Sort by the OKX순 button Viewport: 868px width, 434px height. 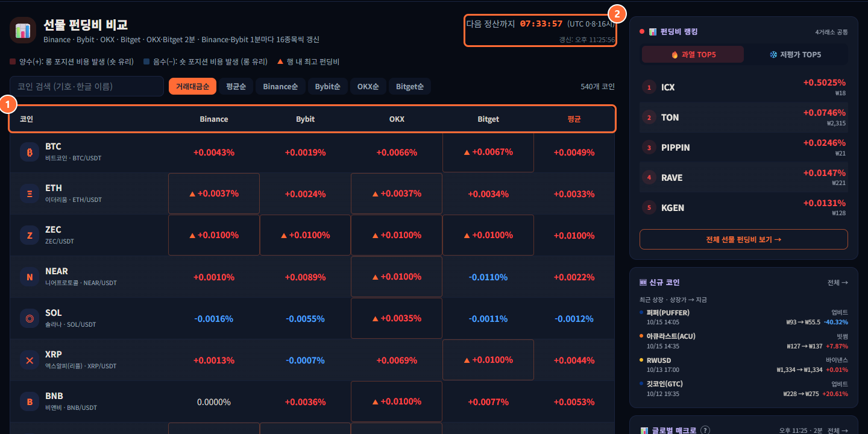point(368,87)
